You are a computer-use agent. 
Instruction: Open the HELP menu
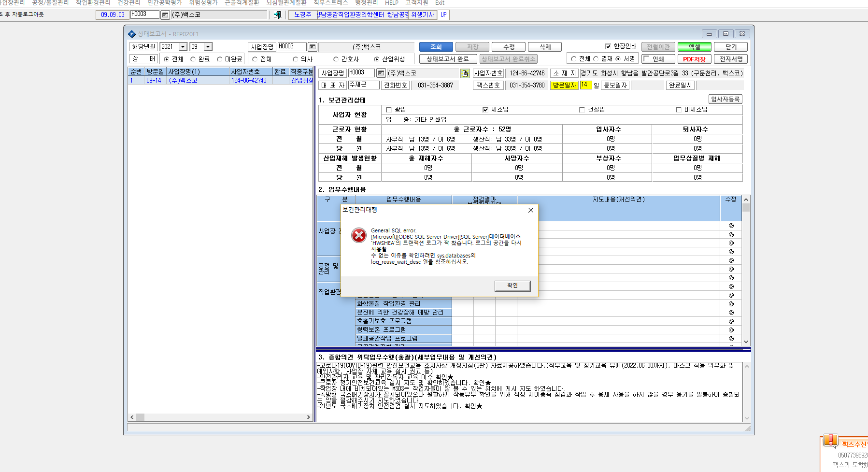[392, 3]
